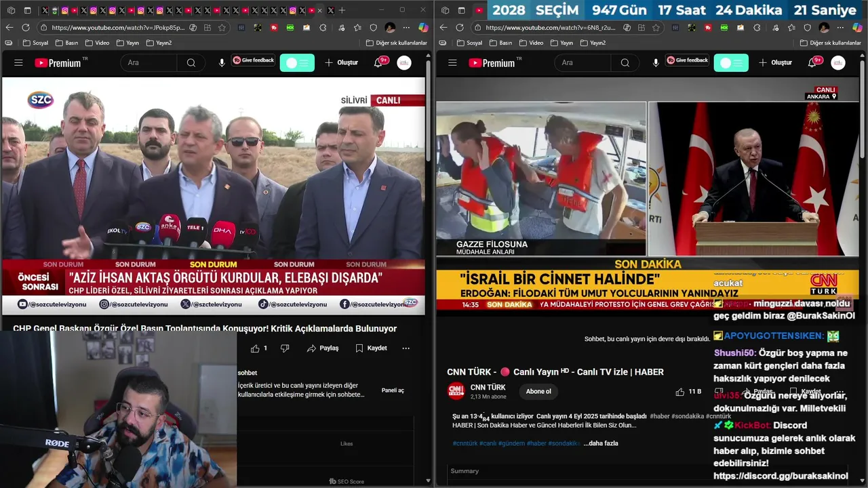The height and width of the screenshot is (488, 868).
Task: Click CNN TÜRK channel avatar
Action: 456,391
